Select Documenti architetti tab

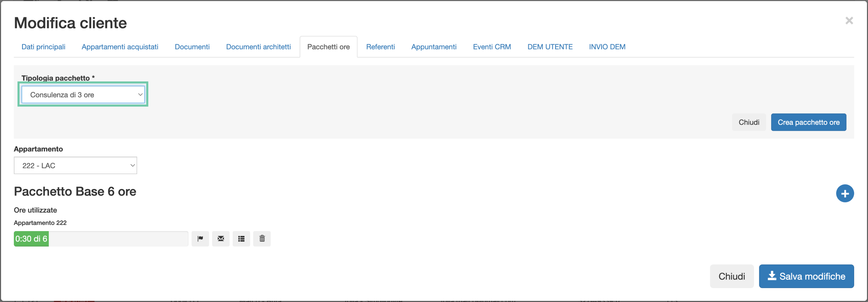click(258, 47)
